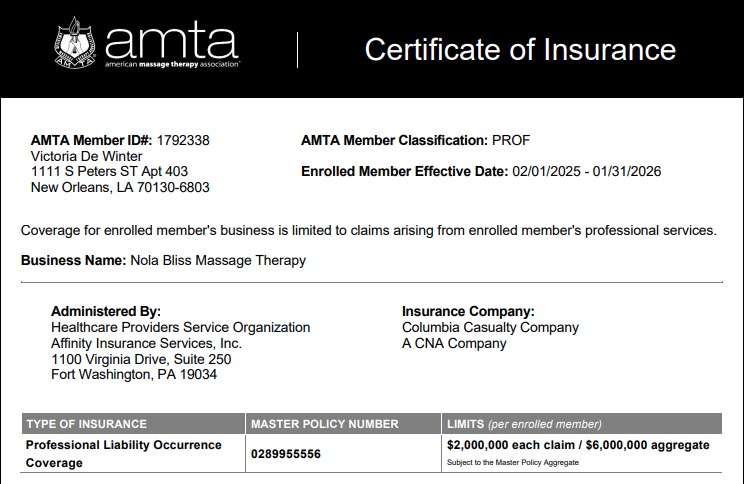Image resolution: width=744 pixels, height=484 pixels.
Task: Click Healthcare Providers Service Organization text
Action: pos(181,327)
